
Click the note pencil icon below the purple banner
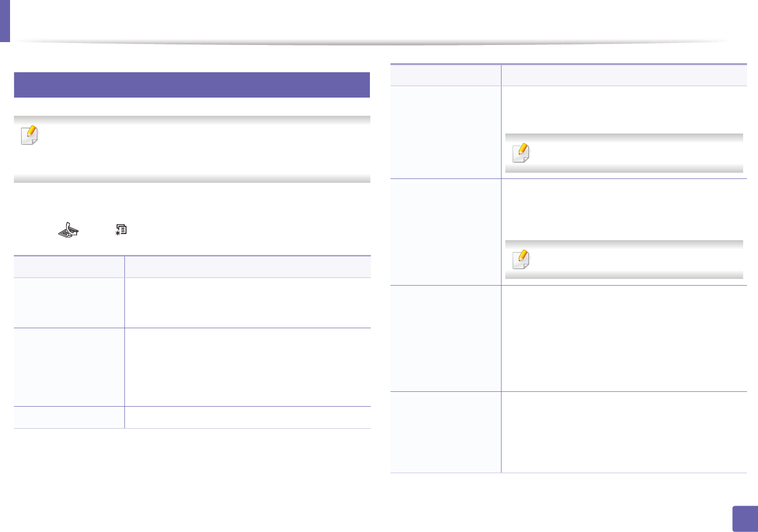(30, 135)
